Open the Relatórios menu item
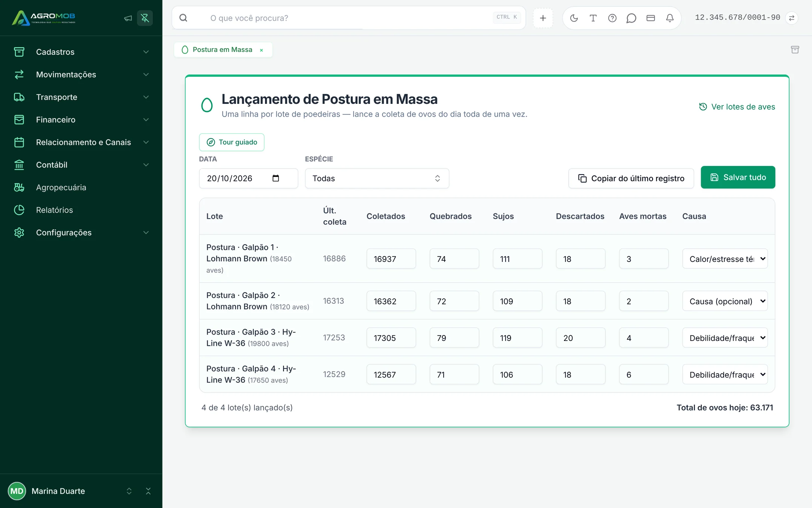The image size is (812, 508). [x=81, y=210]
